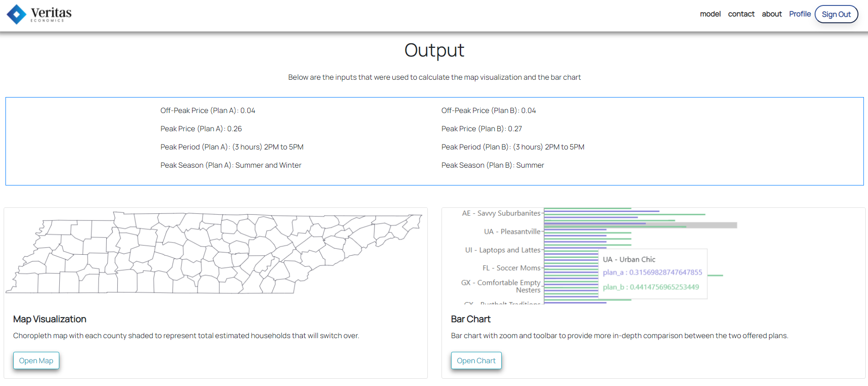The height and width of the screenshot is (386, 868).
Task: Click the UI - Laptops and Lattes label
Action: (x=503, y=250)
